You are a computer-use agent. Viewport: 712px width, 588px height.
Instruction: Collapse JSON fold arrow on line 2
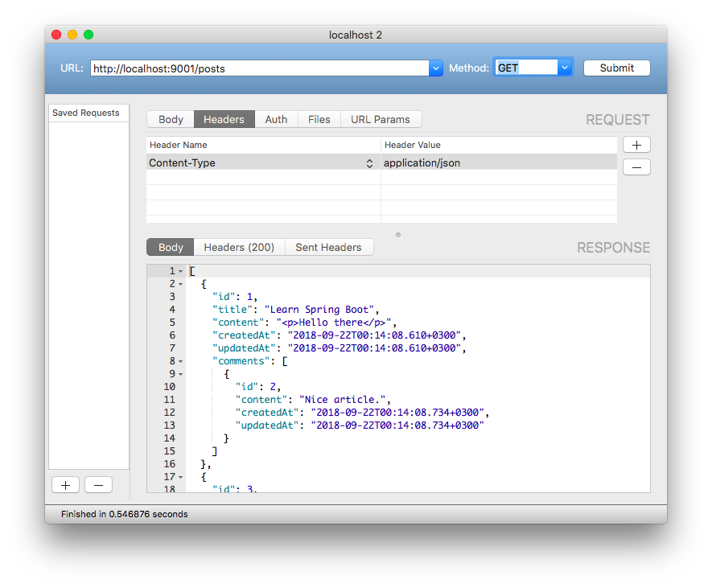click(x=181, y=284)
